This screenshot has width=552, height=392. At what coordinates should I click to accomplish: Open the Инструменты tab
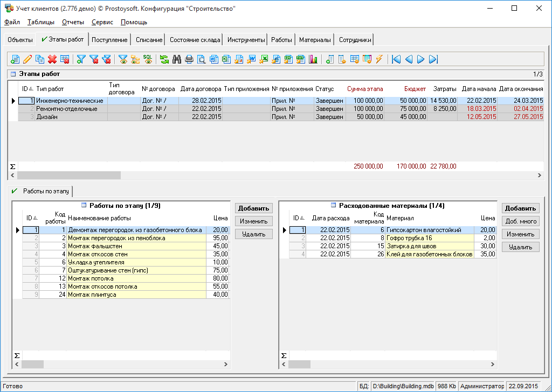tap(246, 40)
